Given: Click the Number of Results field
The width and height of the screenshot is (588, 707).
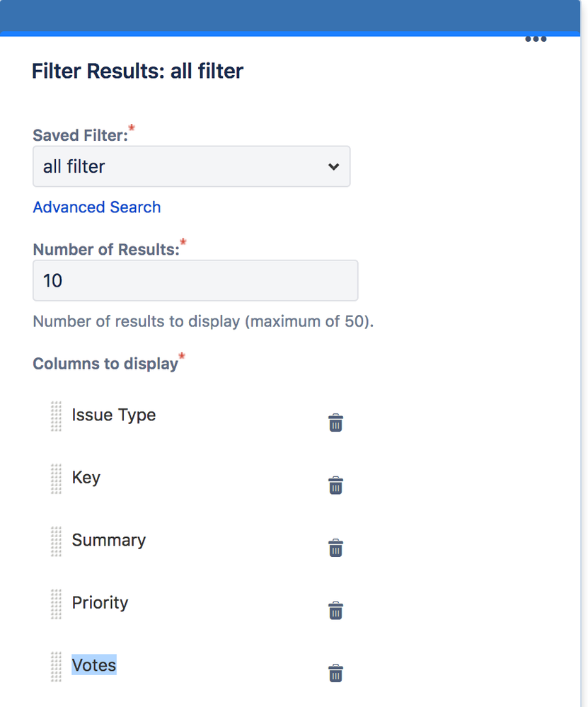Looking at the screenshot, I should click(195, 281).
